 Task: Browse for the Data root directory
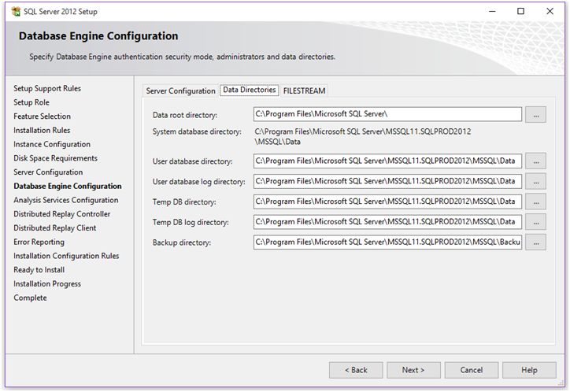[535, 115]
